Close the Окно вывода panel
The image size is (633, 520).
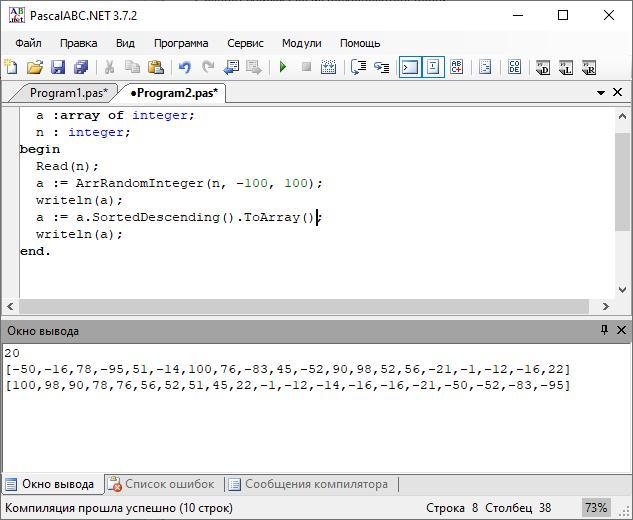tap(621, 330)
